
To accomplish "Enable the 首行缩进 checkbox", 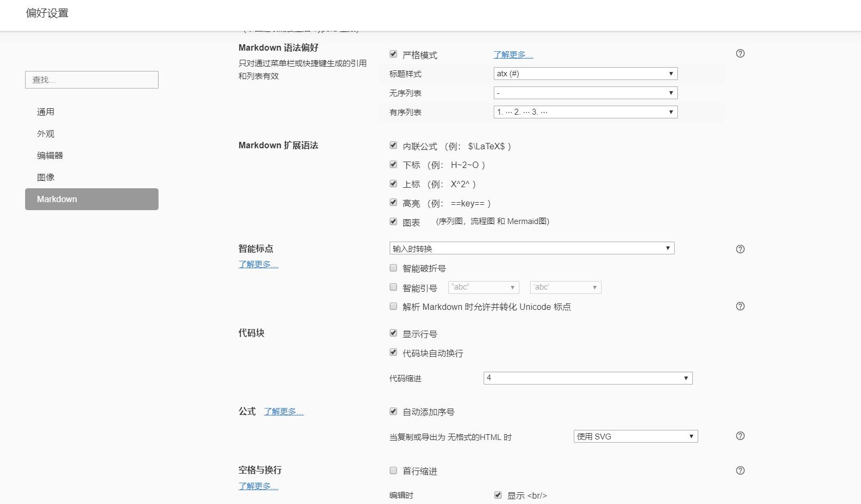I will point(393,470).
